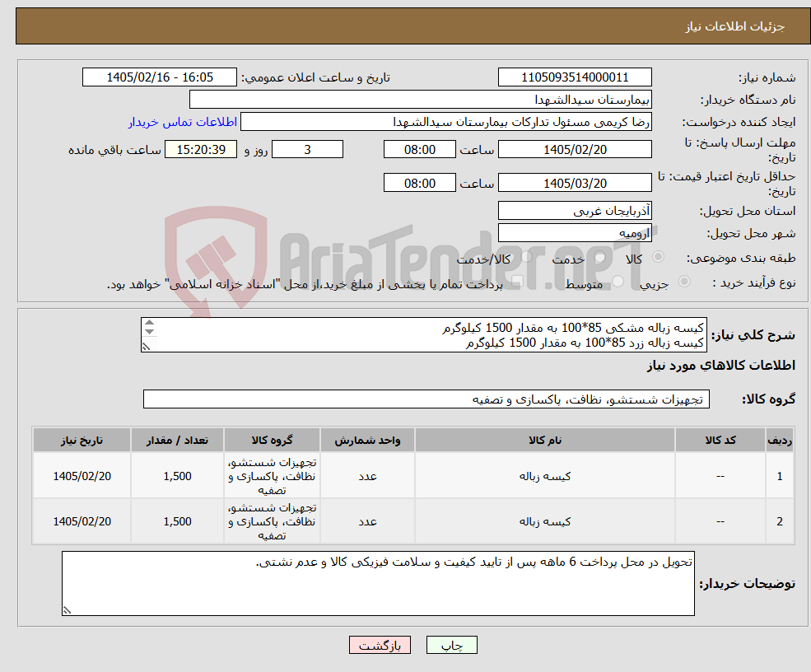Click the جزئیات اطلاعات نیاز header title
This screenshot has width=811, height=672.
[x=735, y=26]
